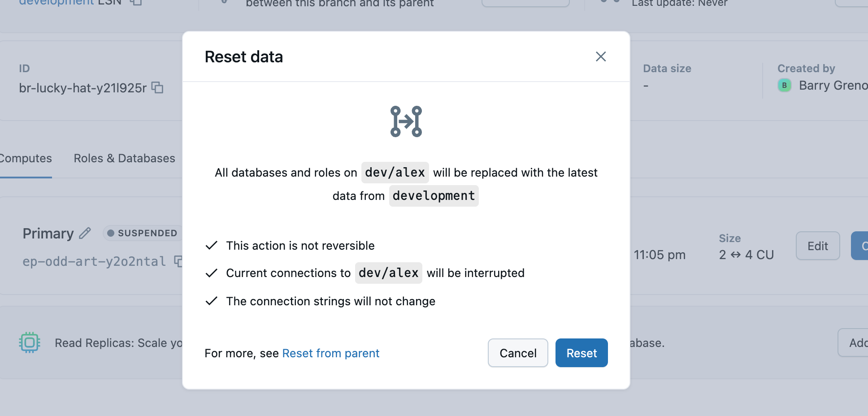Screen dimensions: 868x416
Task: Click the Read Replicas chip icon
Action: [x=29, y=342]
